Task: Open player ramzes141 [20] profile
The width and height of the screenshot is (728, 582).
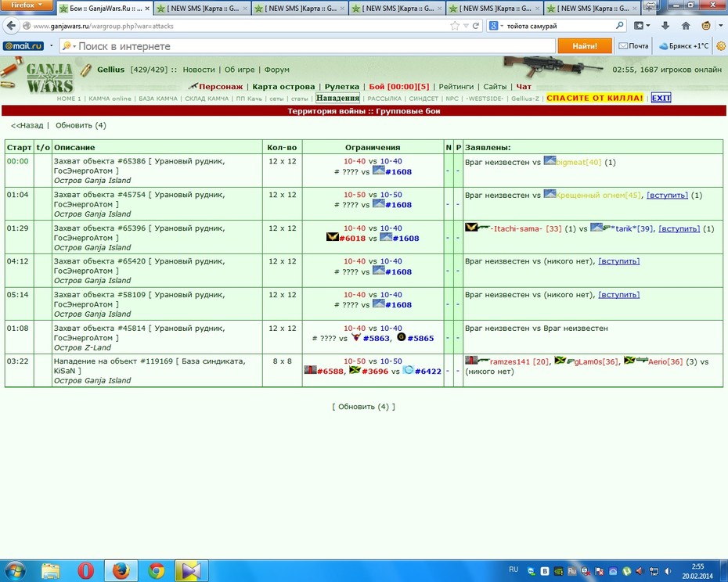Action: pyautogui.click(x=520, y=361)
